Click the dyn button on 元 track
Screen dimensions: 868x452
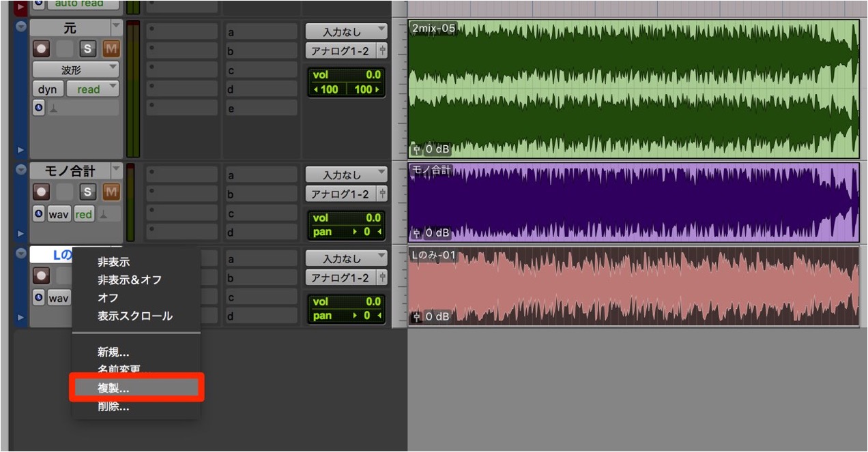coord(48,89)
